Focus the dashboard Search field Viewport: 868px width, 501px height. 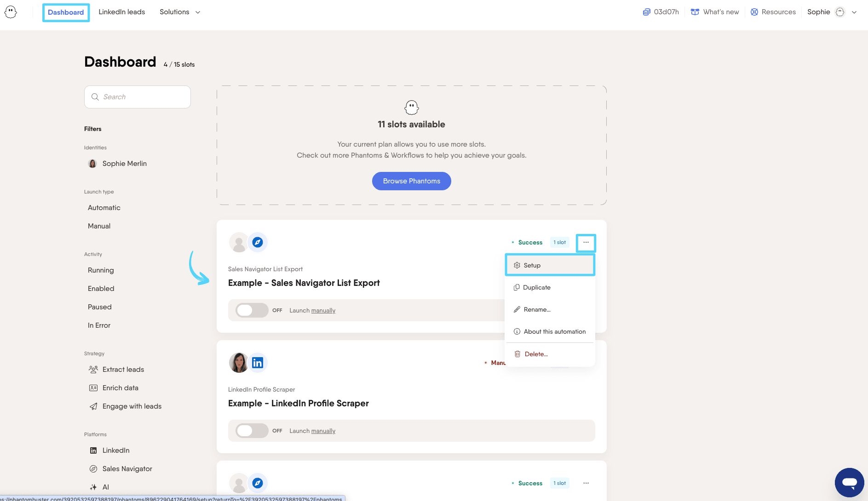point(138,97)
